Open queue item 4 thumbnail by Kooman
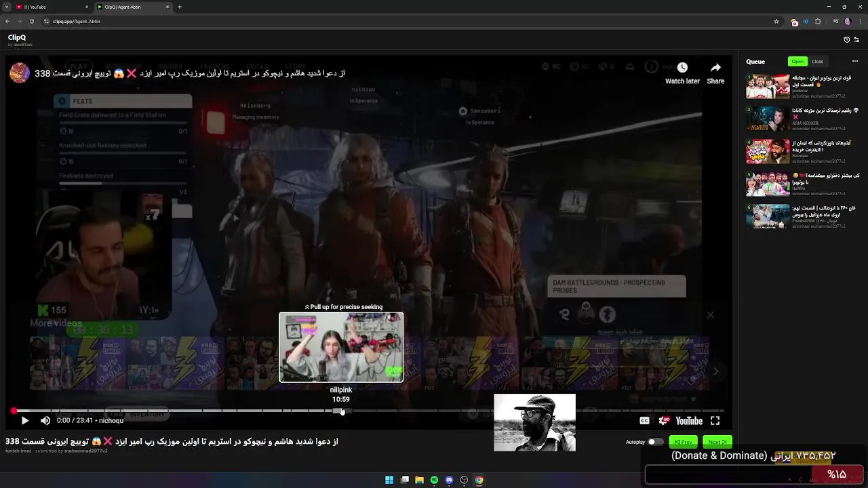This screenshot has height=488, width=868. (768, 152)
